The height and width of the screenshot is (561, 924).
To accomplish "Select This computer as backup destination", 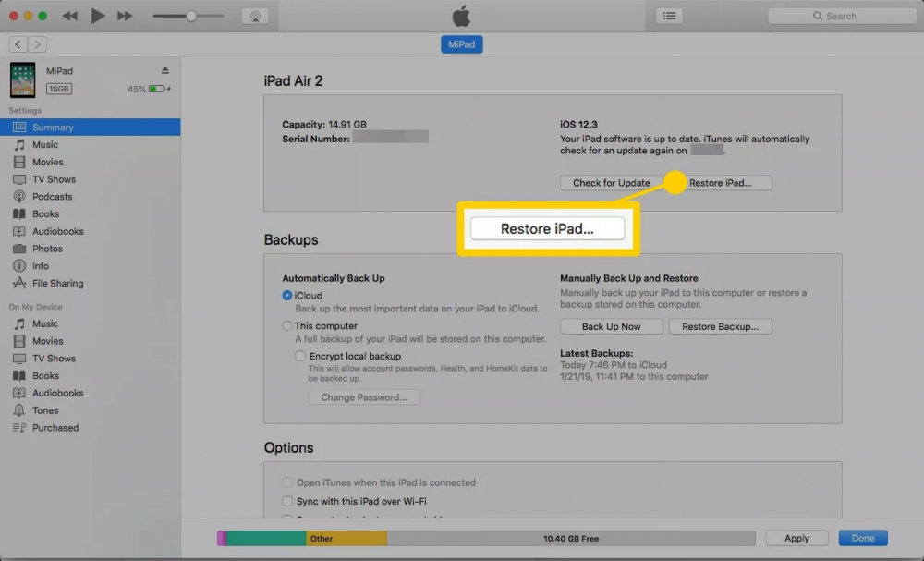I will [286, 325].
